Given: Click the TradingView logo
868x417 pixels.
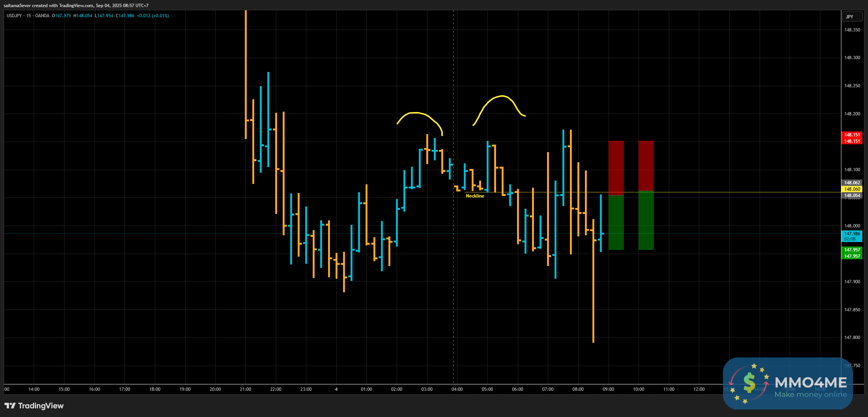Looking at the screenshot, I should coord(34,406).
